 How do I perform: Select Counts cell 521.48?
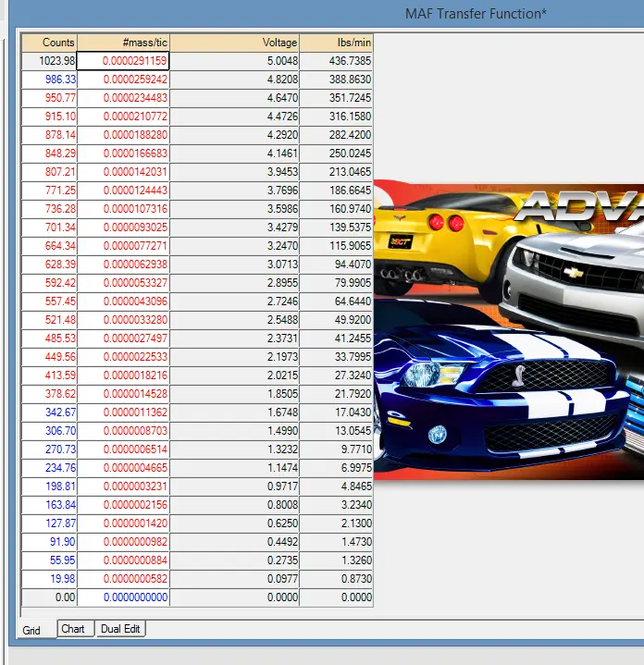point(49,321)
